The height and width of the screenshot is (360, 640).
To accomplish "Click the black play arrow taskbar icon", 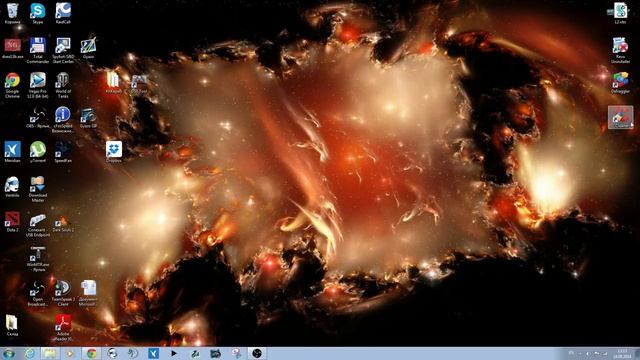I will coord(174,353).
